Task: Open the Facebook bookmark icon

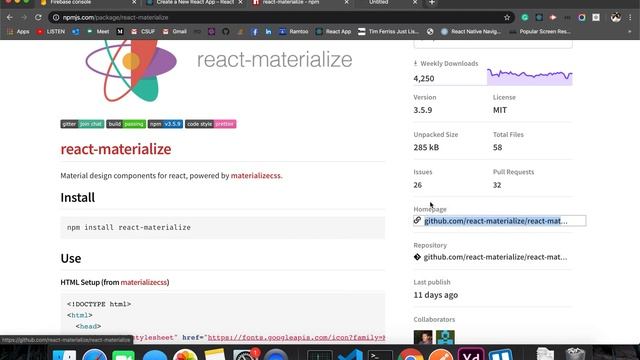Action: tap(254, 31)
